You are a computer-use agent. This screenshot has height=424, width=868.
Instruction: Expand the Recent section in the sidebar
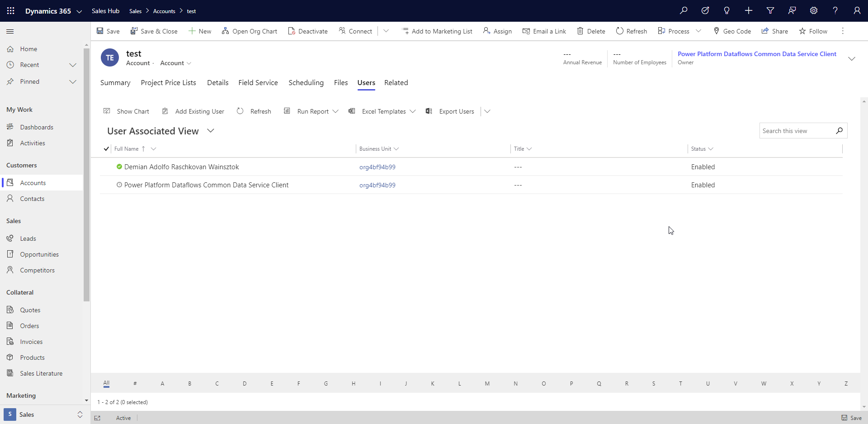pyautogui.click(x=73, y=65)
